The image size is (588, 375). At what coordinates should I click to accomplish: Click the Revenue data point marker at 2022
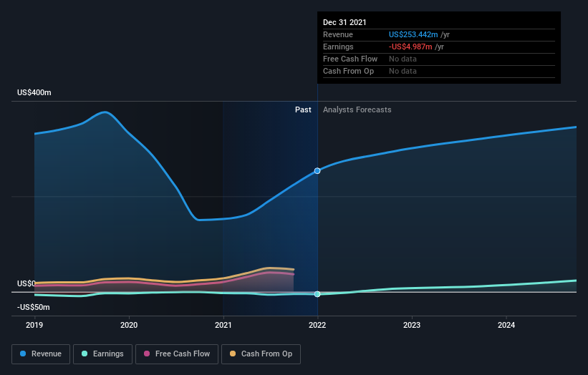click(317, 171)
